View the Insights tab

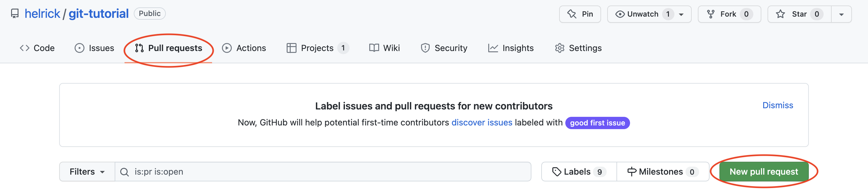pyautogui.click(x=511, y=48)
